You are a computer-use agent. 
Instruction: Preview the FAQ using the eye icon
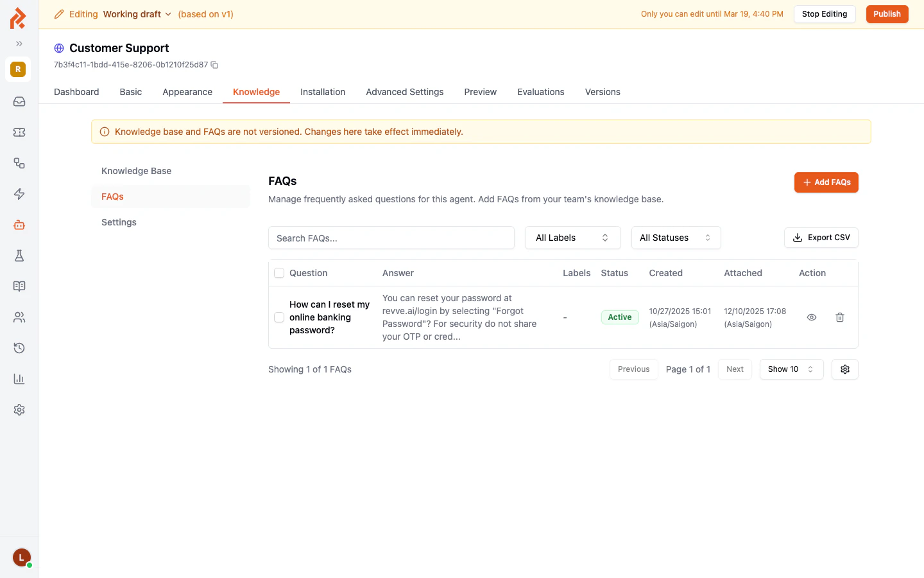coord(812,317)
